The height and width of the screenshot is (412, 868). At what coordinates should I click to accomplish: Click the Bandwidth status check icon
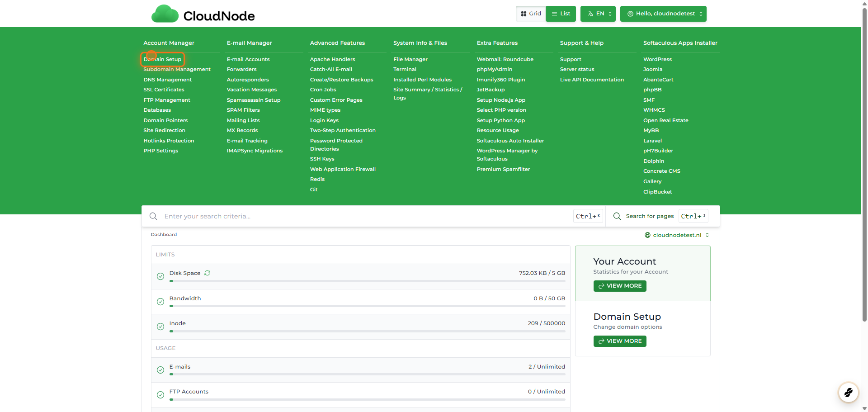pos(160,302)
